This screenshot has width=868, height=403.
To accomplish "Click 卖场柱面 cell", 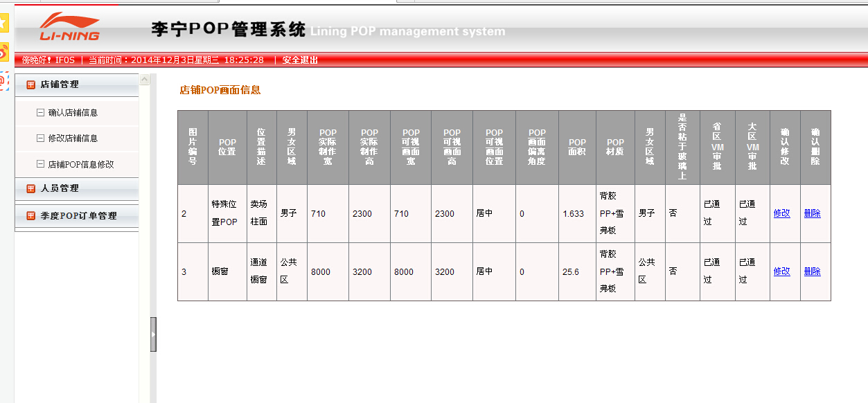I will coord(261,213).
